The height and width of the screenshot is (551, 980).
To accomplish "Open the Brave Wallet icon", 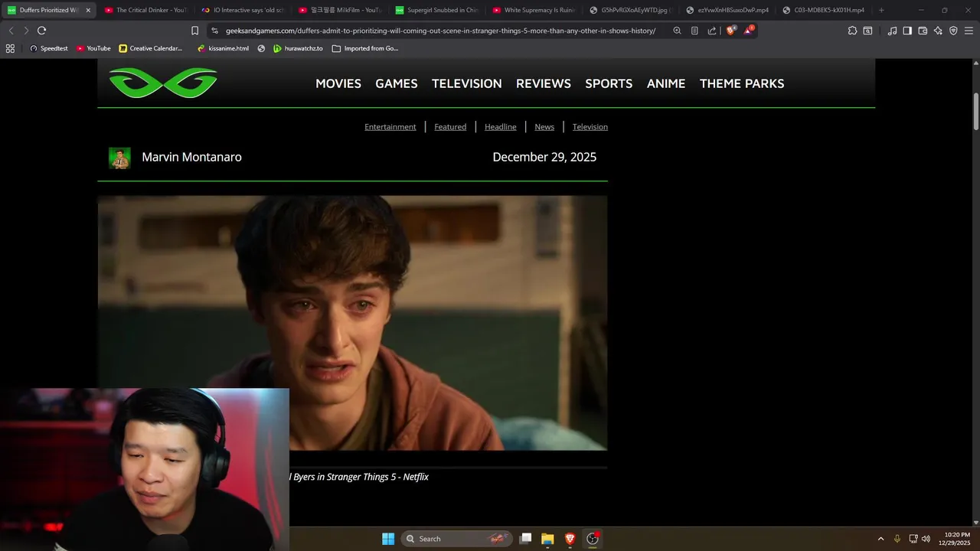I will pos(923,31).
